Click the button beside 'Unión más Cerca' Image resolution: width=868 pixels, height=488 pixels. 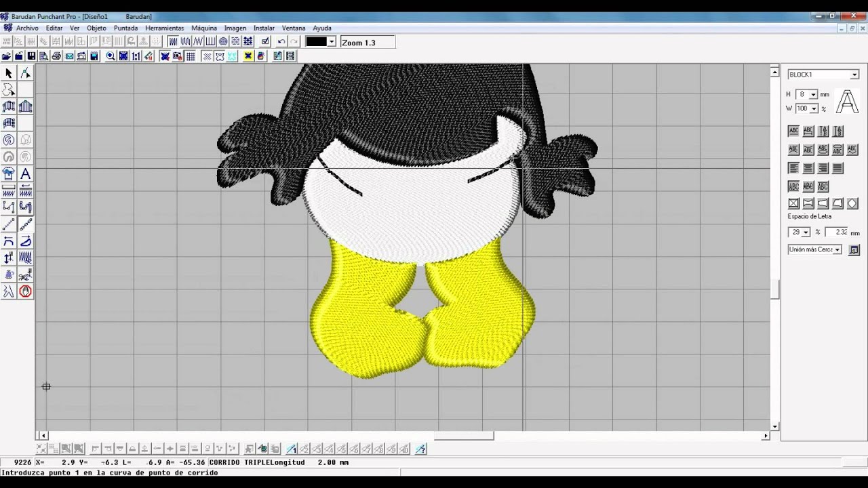coord(854,249)
